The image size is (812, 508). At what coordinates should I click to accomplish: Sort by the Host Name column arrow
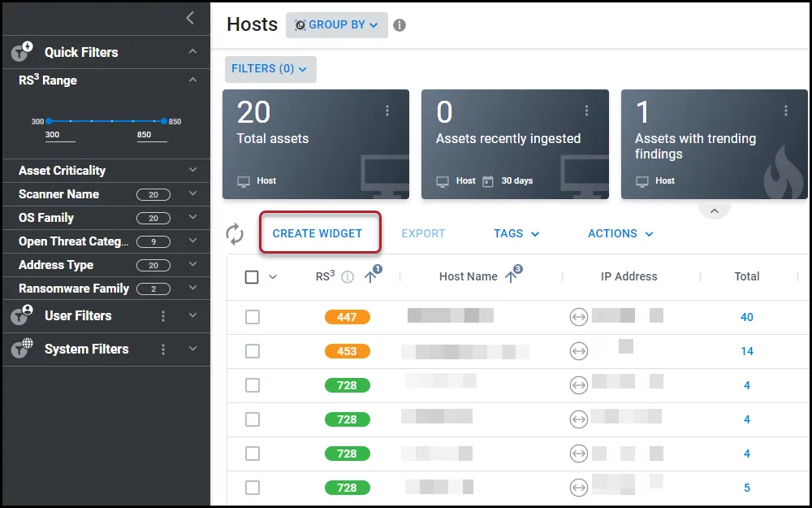[x=511, y=276]
